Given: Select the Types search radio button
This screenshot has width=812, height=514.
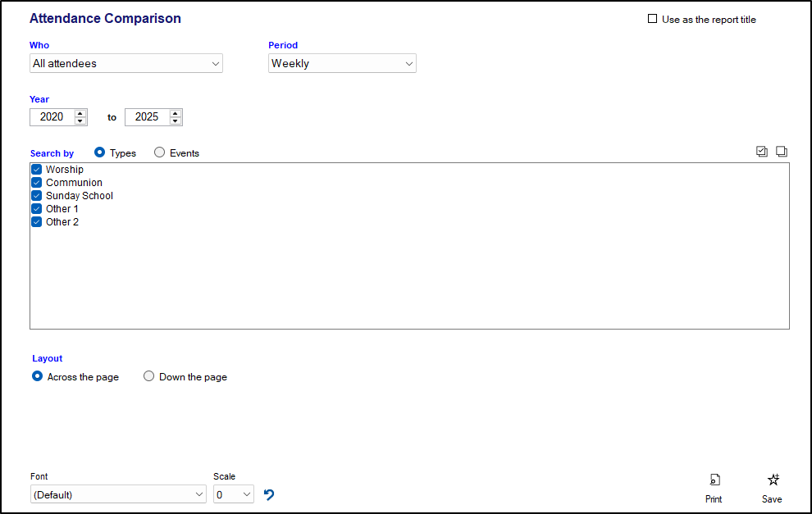Looking at the screenshot, I should coord(100,152).
